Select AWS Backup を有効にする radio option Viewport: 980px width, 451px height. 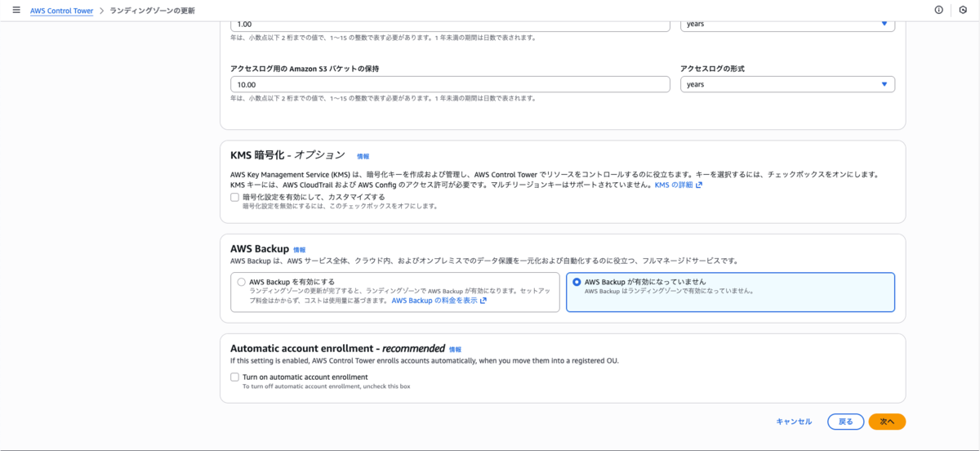[x=241, y=282]
